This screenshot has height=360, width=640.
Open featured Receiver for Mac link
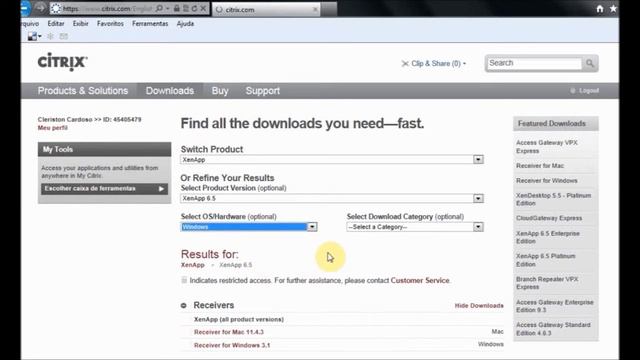(540, 166)
